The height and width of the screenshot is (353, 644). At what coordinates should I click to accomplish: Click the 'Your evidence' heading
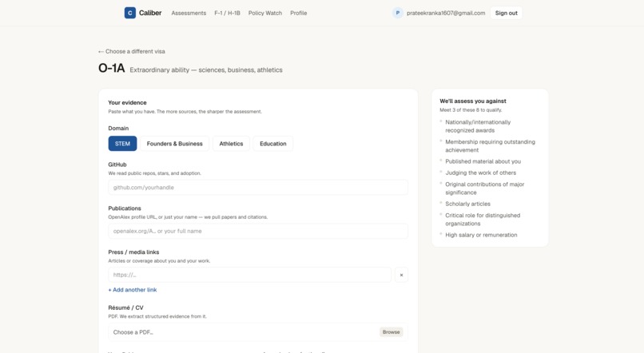127,102
